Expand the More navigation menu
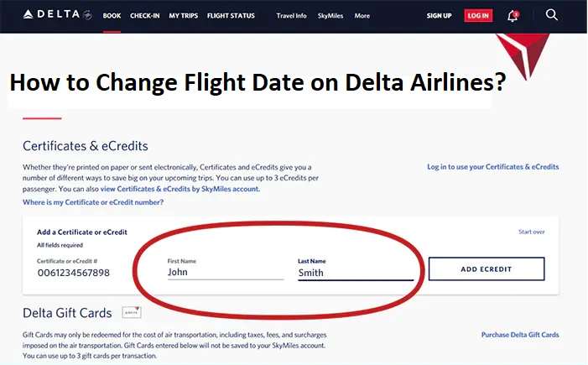 (x=362, y=16)
